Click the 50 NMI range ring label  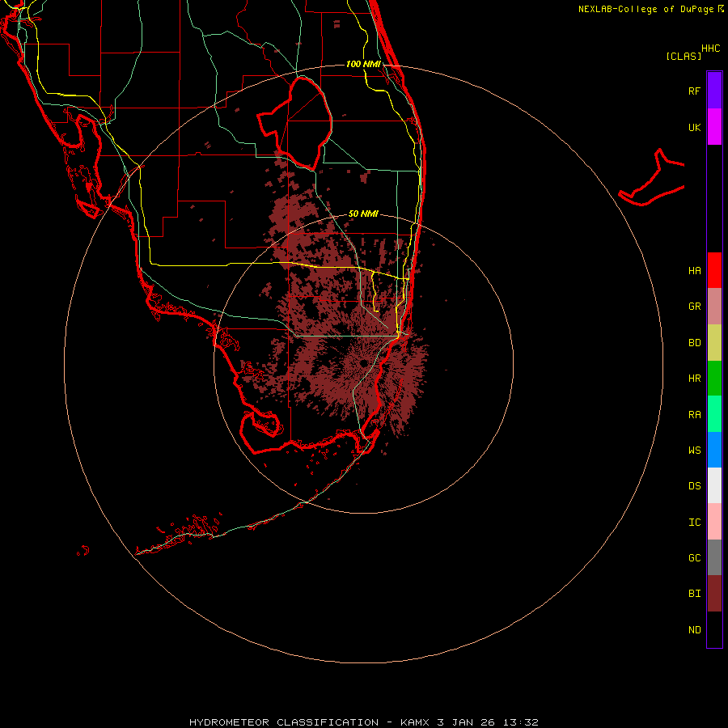pos(363,214)
